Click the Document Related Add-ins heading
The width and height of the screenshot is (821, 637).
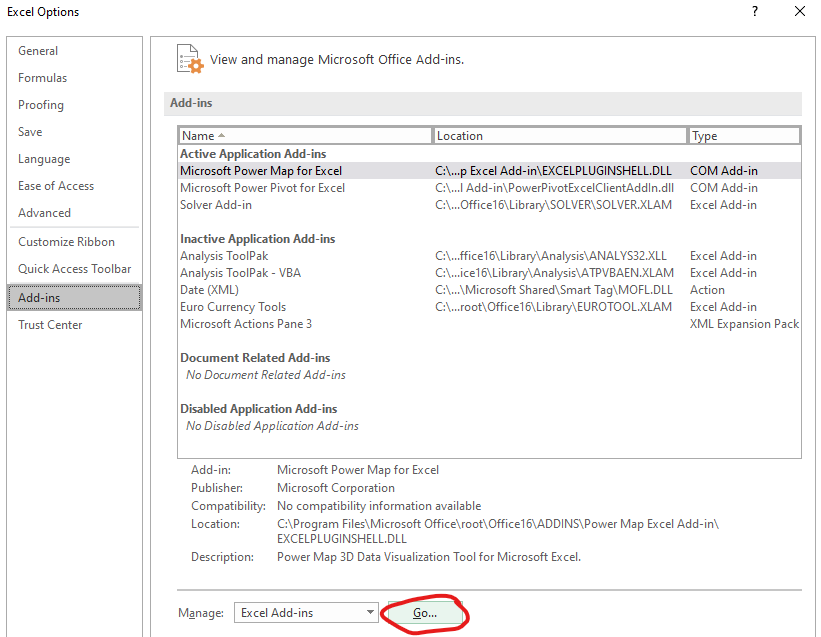tap(255, 358)
